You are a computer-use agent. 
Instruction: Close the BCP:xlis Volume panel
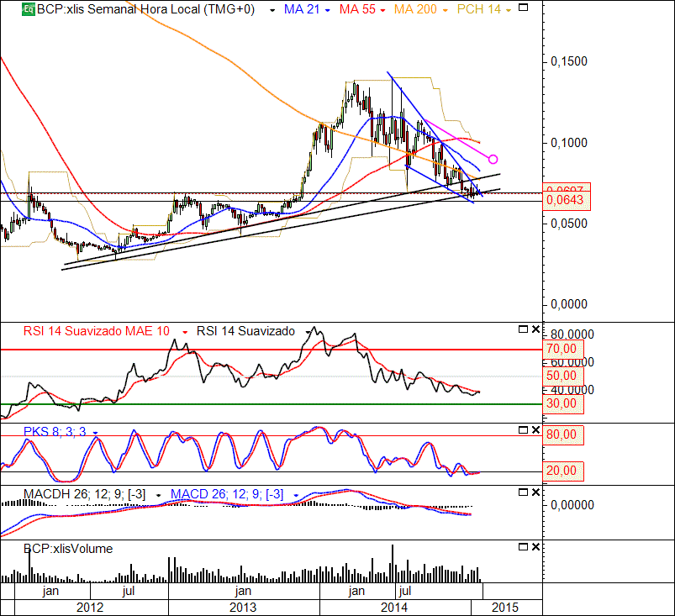(535, 547)
